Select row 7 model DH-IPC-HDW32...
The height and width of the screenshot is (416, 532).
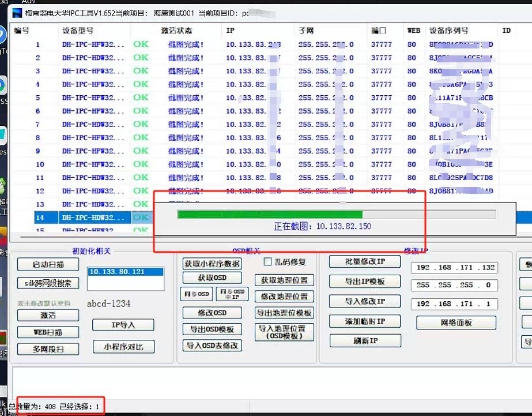point(93,124)
